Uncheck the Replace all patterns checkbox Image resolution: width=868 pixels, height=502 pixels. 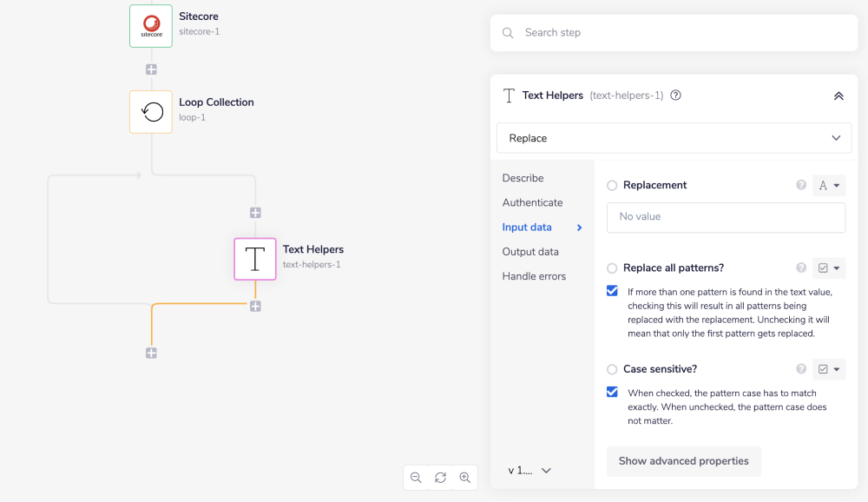613,291
